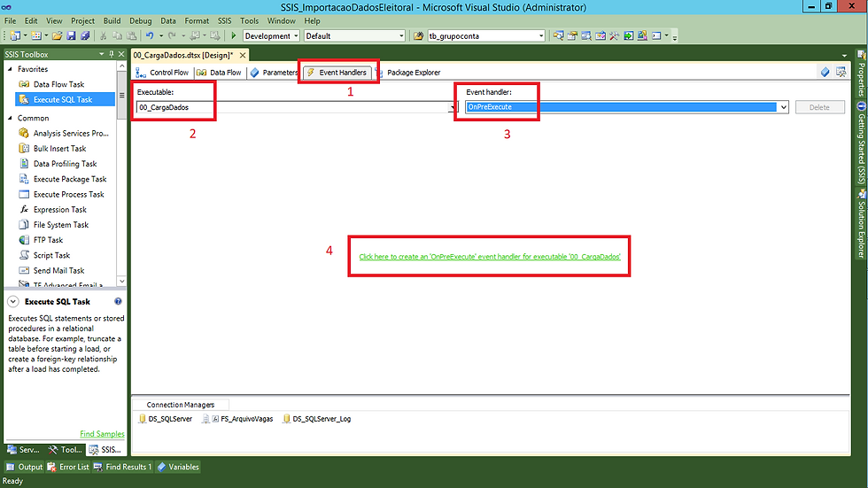This screenshot has width=868, height=488.
Task: Click the Delete event handler button
Action: point(820,107)
